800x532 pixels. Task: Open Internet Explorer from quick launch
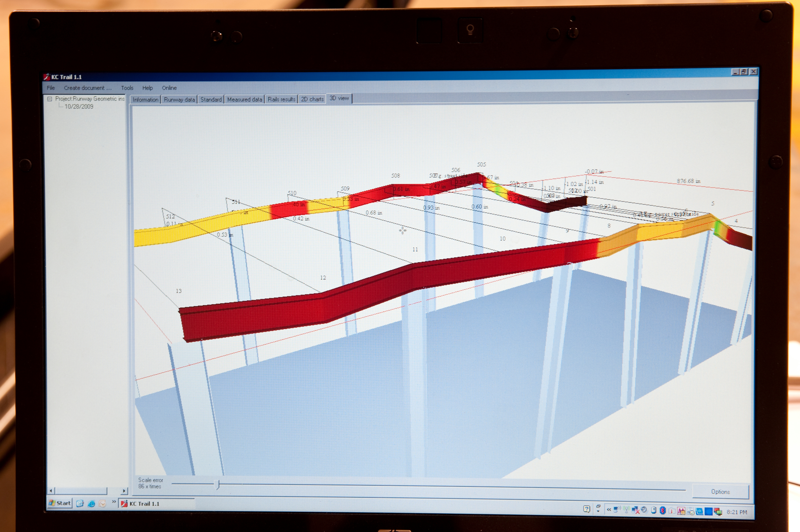pos(91,503)
